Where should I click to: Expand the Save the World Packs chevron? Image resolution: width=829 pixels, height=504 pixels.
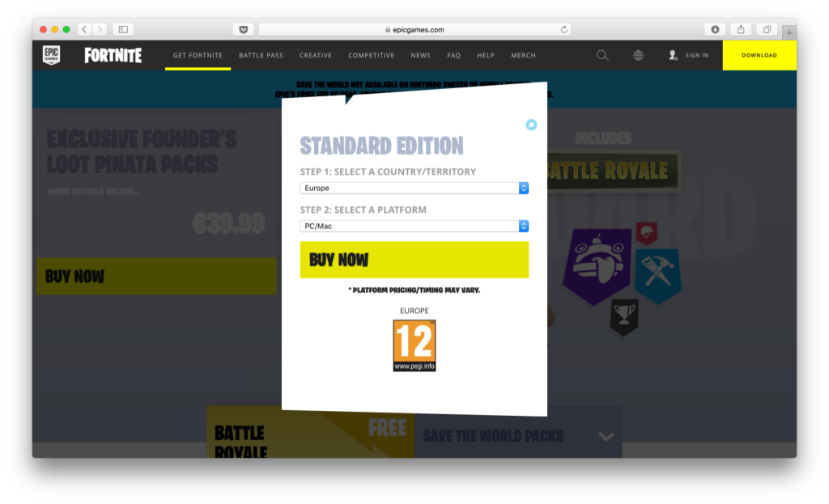(606, 436)
